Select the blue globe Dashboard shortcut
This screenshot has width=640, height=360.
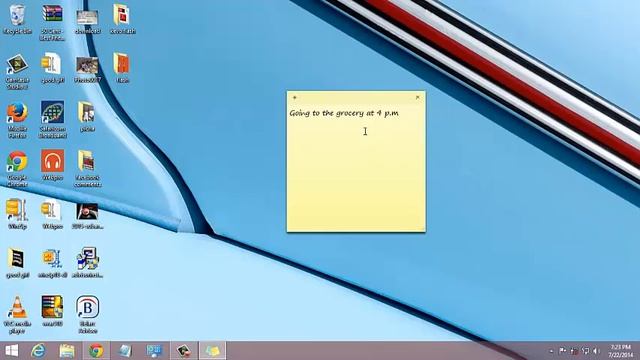(52, 120)
